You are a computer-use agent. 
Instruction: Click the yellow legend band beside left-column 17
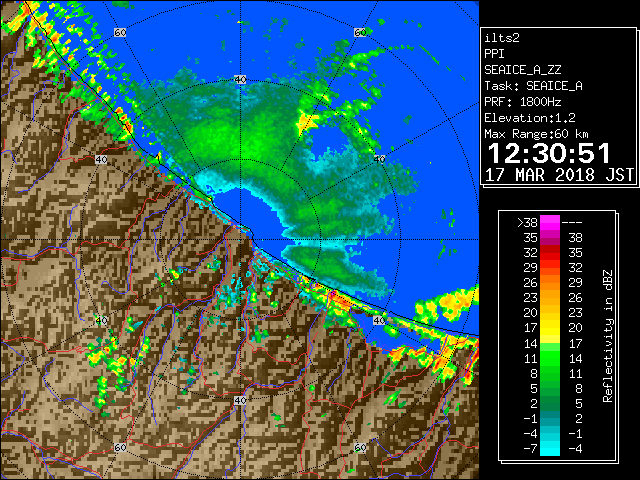coord(550,328)
